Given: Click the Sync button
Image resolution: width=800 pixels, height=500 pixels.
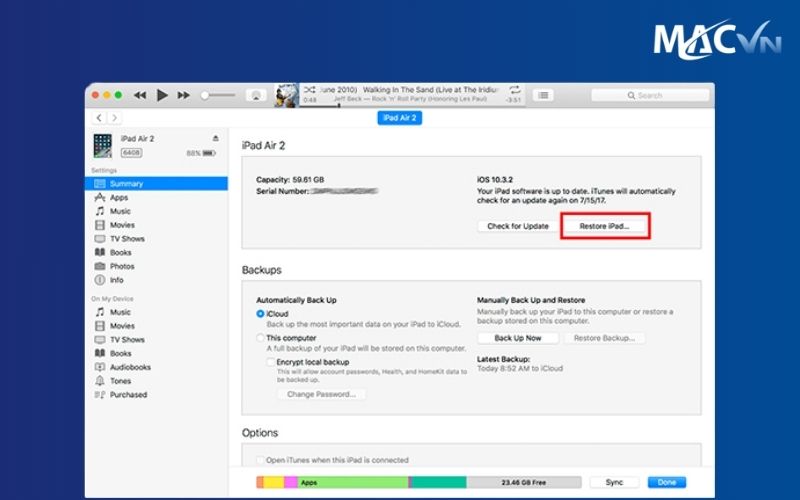Looking at the screenshot, I should pyautogui.click(x=614, y=483).
